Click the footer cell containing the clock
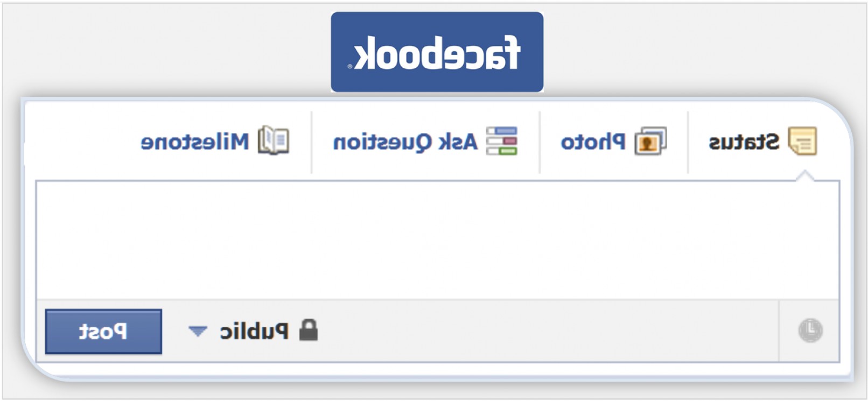Viewport: 868px width, 401px height. (809, 330)
